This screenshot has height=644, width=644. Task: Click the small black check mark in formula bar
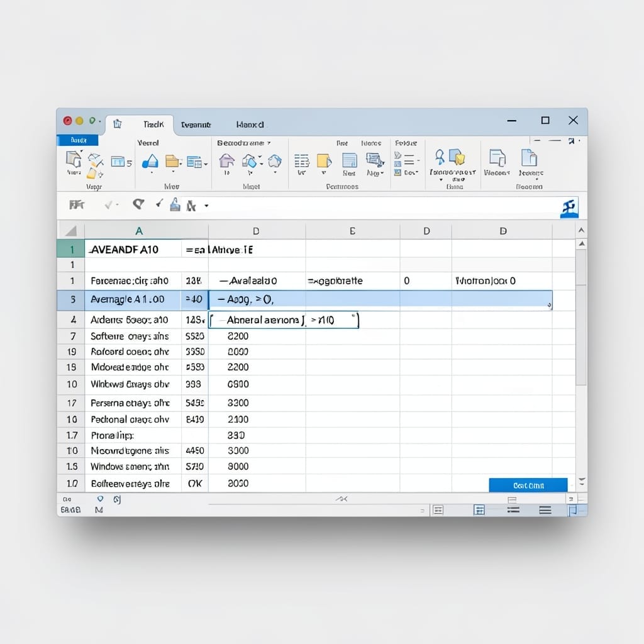(159, 203)
